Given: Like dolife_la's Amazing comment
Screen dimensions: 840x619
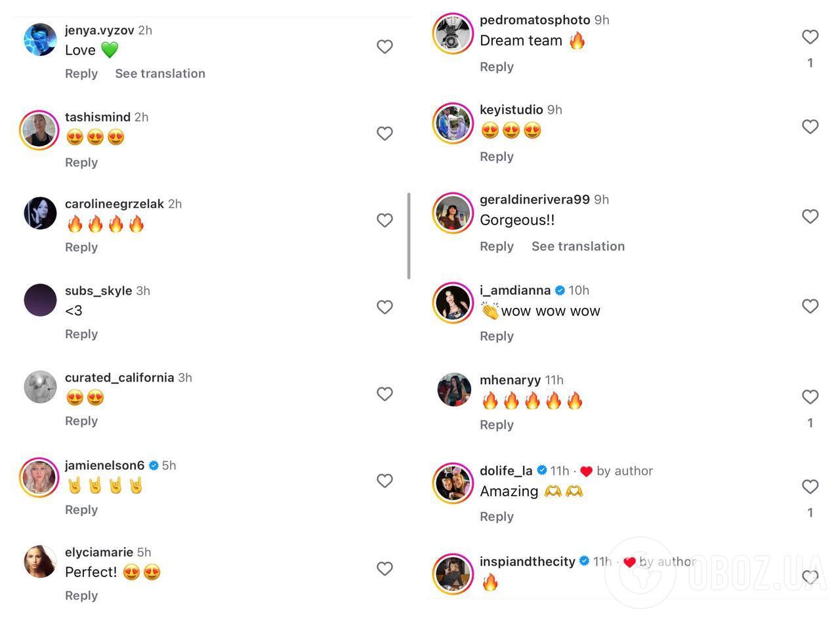Looking at the screenshot, I should pos(810,486).
